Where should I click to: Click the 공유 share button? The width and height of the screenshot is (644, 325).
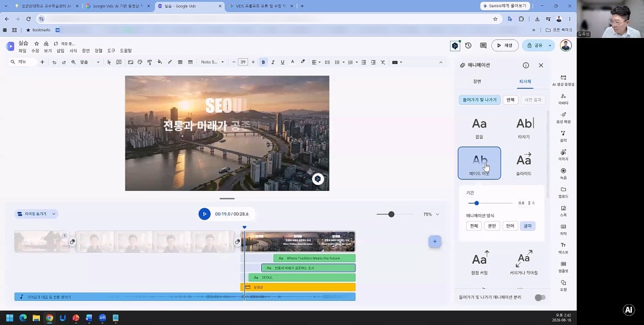point(535,45)
